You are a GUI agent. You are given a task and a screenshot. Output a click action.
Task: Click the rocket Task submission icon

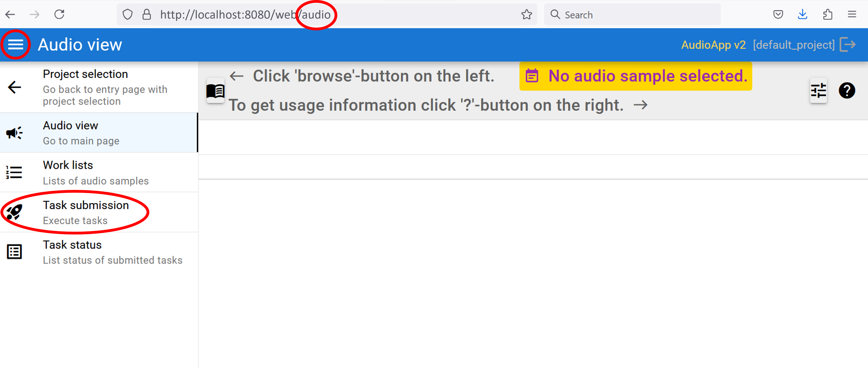pos(14,212)
